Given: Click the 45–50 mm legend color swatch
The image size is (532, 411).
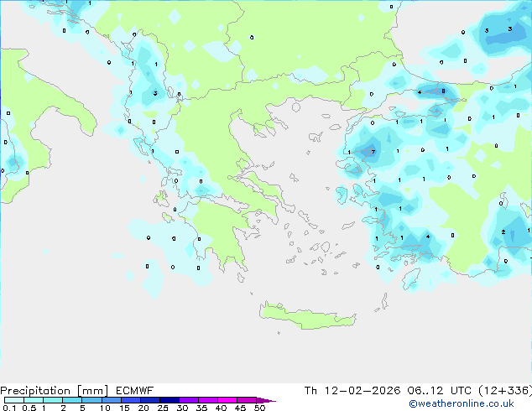Looking at the screenshot, I should click(x=247, y=400).
